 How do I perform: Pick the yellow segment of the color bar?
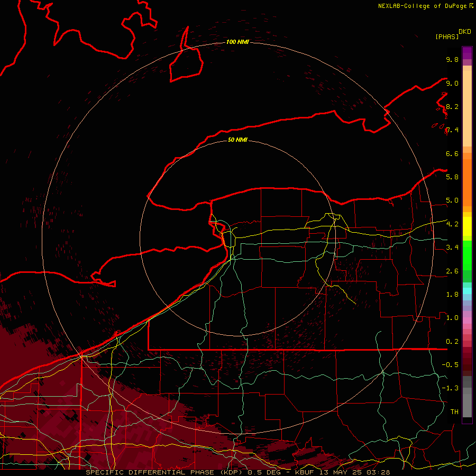click(467, 226)
